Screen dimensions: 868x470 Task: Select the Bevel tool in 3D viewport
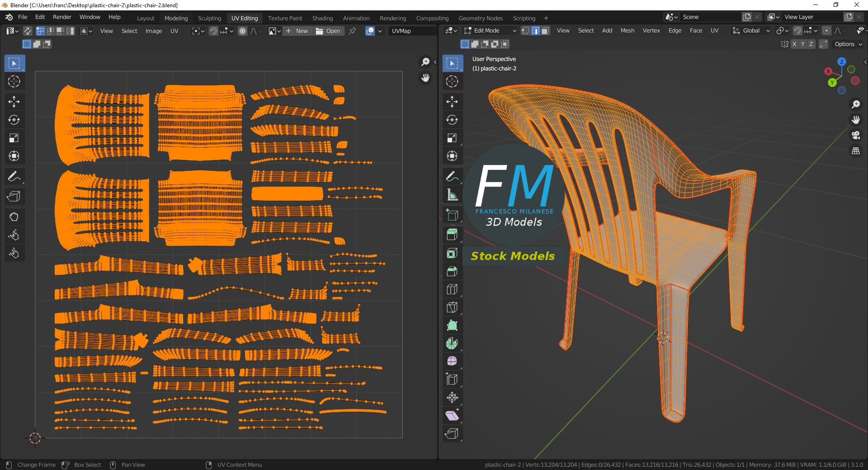[452, 271]
